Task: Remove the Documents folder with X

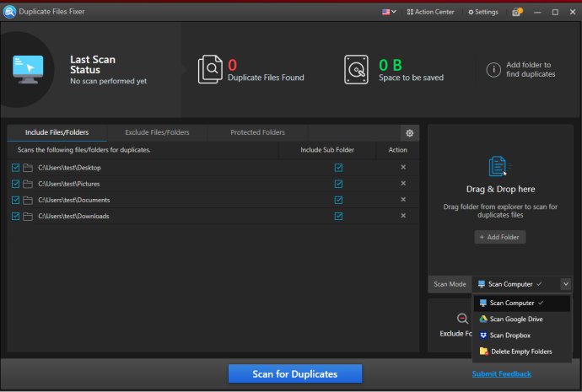Action: [x=403, y=200]
